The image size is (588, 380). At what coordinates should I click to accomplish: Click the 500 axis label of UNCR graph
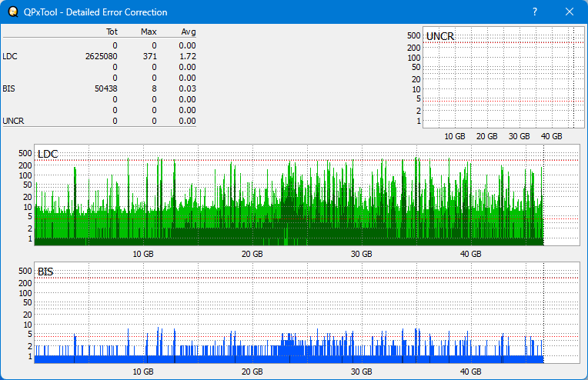click(414, 35)
